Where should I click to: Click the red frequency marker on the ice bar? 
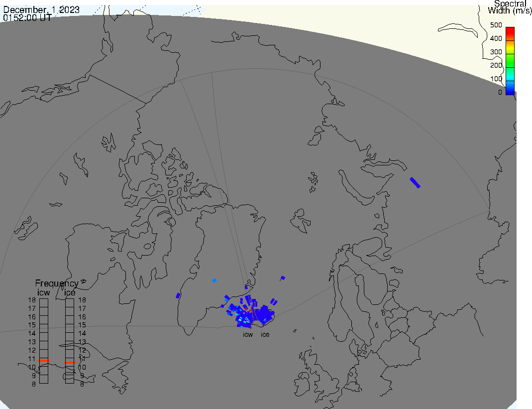pos(70,363)
